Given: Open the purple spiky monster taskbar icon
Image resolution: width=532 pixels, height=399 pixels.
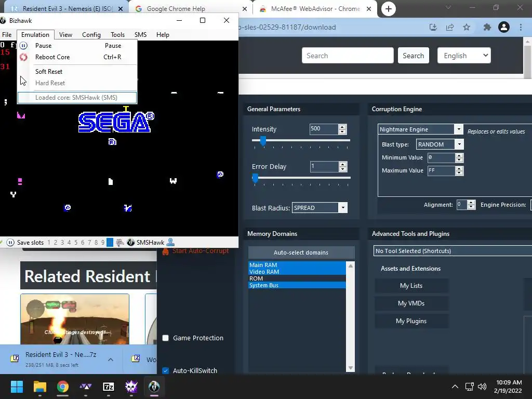Looking at the screenshot, I should (131, 387).
